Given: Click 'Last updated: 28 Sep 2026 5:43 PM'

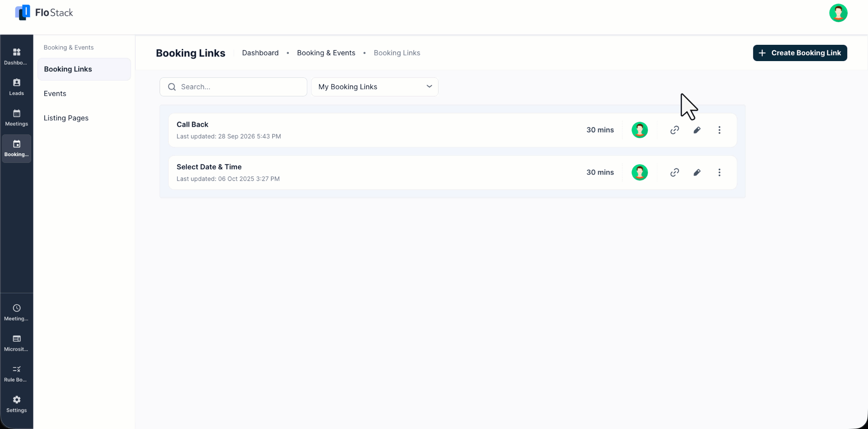Looking at the screenshot, I should pyautogui.click(x=229, y=136).
